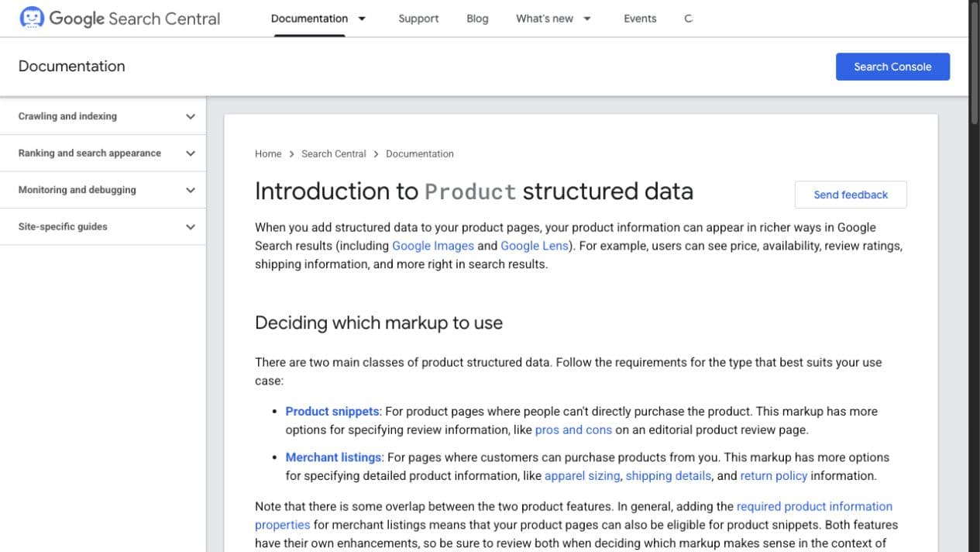
Task: Click the Crawling and indexing label
Action: [x=67, y=116]
